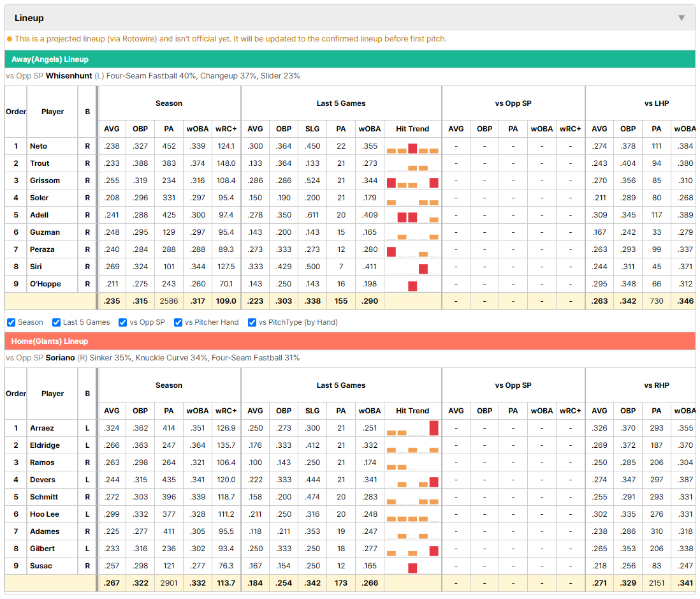700x599 pixels.
Task: Toggle the Season checkbox
Action: (11, 323)
